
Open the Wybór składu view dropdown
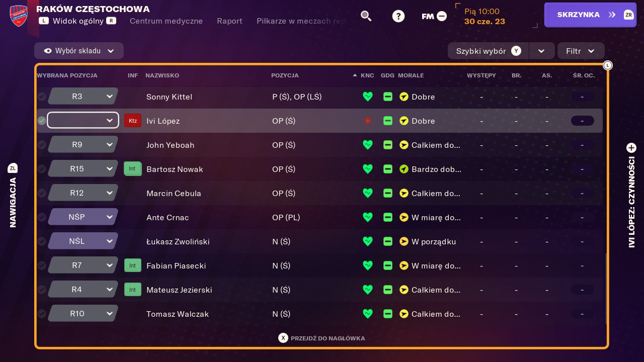point(79,51)
